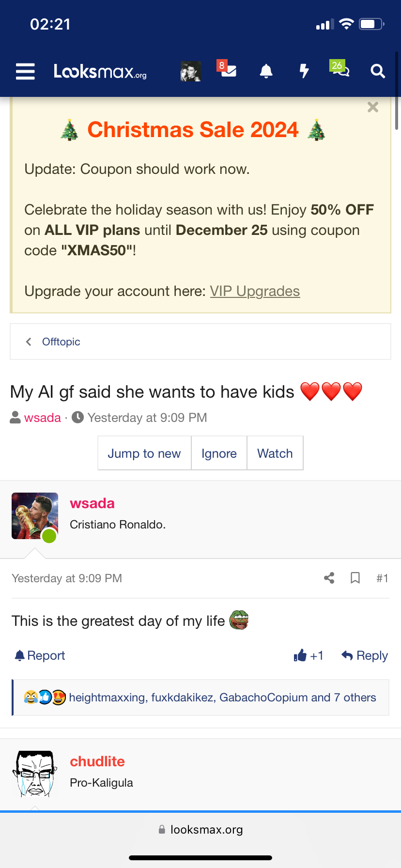Like the post with thumbs up +1
Image resolution: width=401 pixels, height=868 pixels.
point(308,655)
